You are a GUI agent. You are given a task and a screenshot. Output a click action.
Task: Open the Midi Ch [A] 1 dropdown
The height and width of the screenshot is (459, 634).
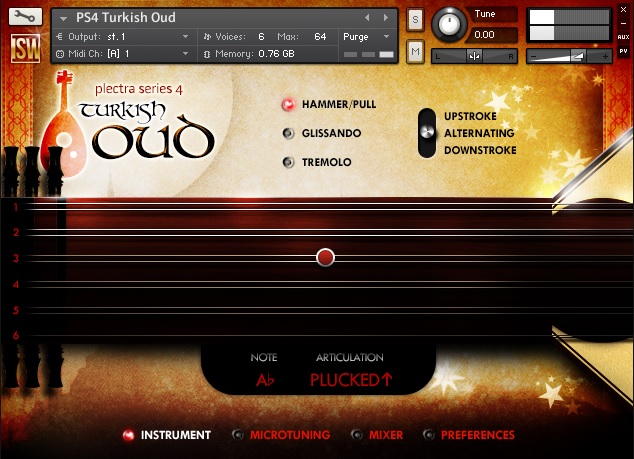pos(123,54)
